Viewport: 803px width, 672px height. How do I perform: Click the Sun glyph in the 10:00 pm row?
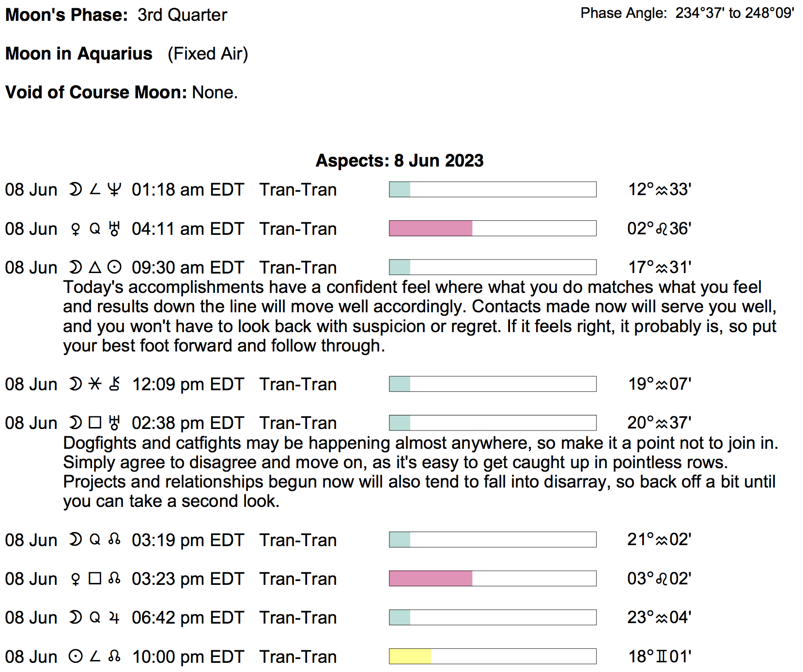coord(75,657)
